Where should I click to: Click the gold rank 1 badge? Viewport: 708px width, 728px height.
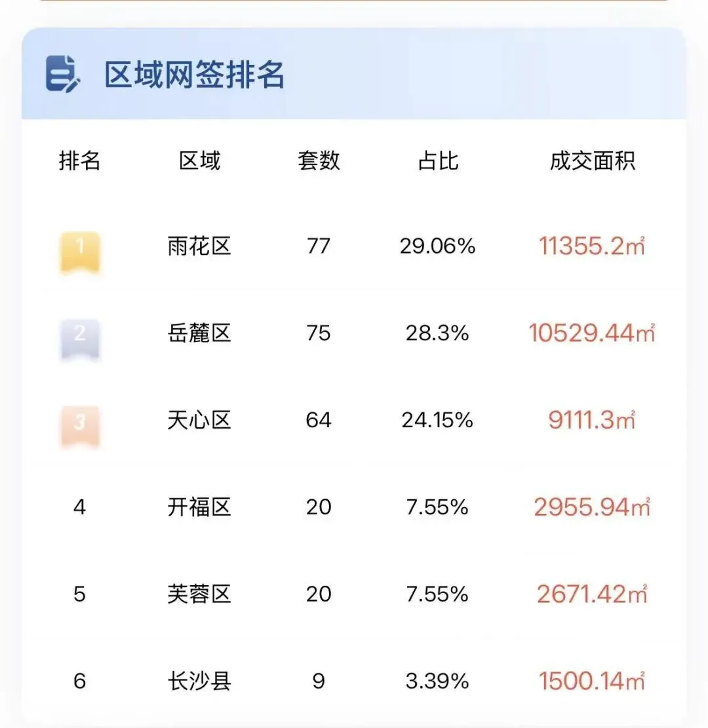pos(80,252)
